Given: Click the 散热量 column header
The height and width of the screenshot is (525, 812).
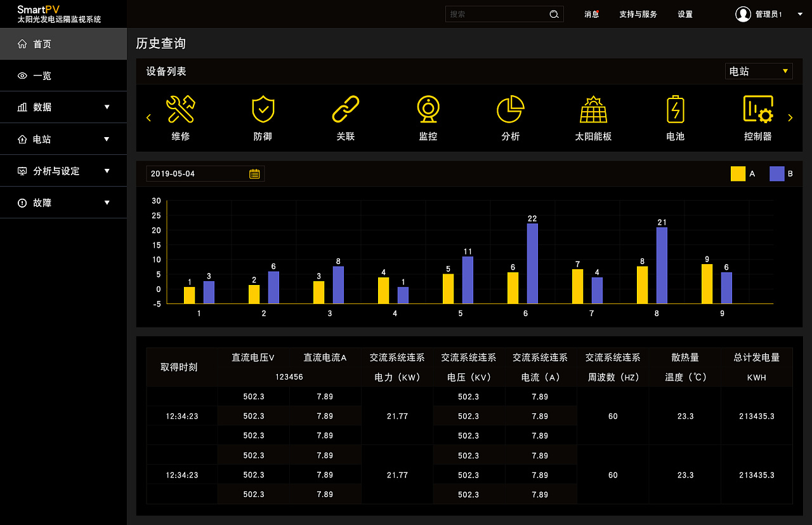Looking at the screenshot, I should [x=685, y=357].
